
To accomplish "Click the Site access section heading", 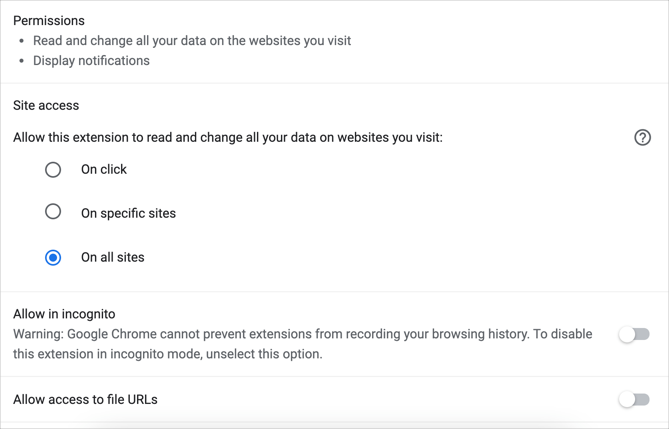I will pos(46,105).
